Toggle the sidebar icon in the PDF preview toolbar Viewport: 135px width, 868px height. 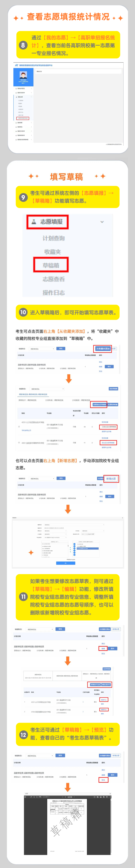point(25,797)
